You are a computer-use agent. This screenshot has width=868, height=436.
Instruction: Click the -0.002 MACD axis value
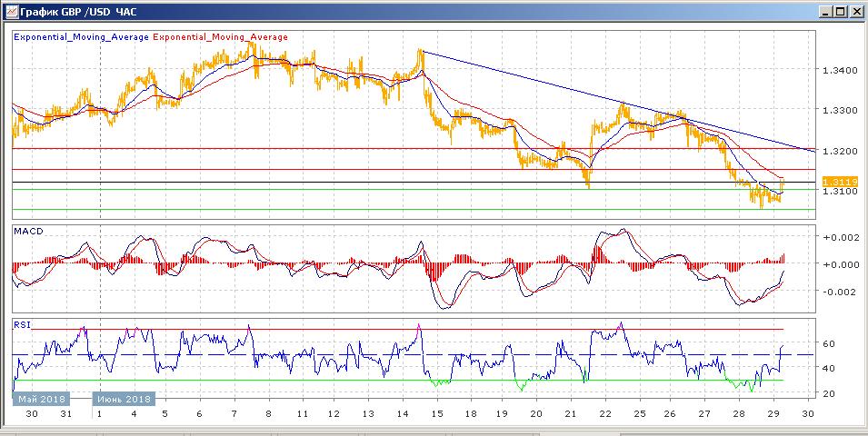(841, 292)
